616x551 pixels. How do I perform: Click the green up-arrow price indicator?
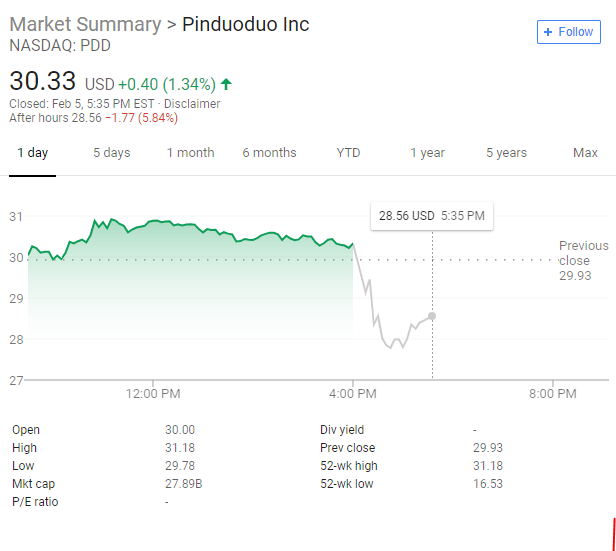point(227,84)
